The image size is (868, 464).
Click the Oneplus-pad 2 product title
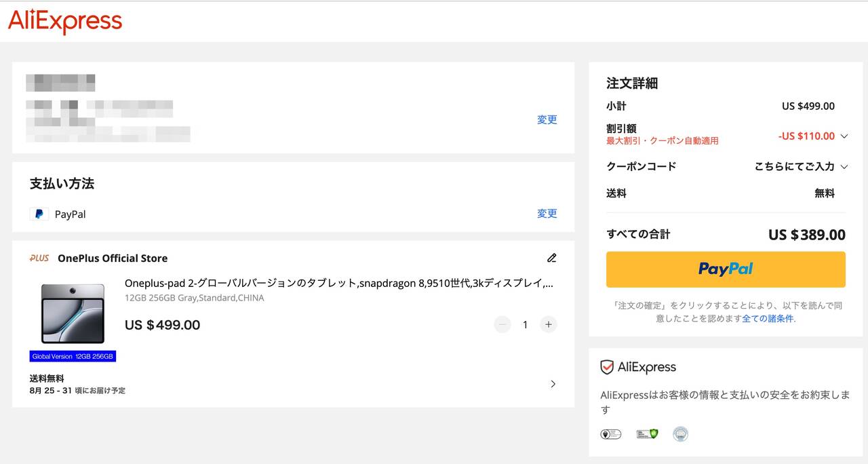click(338, 284)
